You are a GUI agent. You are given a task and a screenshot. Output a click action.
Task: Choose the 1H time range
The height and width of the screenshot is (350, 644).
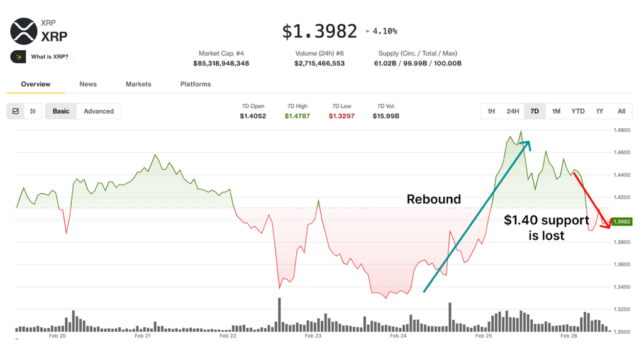491,111
